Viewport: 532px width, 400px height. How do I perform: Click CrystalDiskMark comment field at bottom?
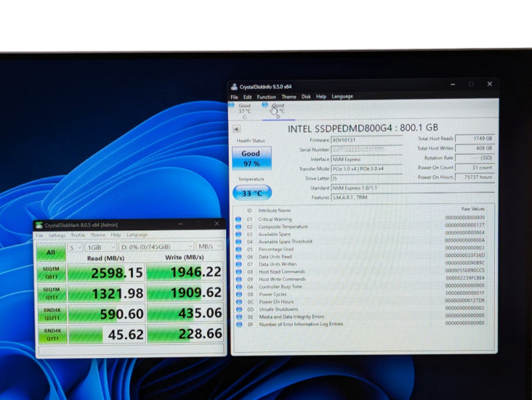click(x=131, y=349)
